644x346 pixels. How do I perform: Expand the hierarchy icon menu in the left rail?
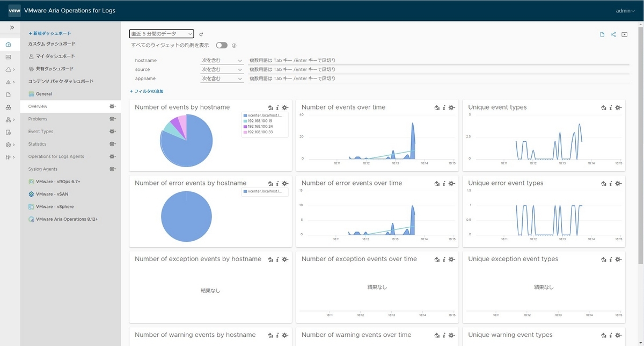(x=9, y=119)
